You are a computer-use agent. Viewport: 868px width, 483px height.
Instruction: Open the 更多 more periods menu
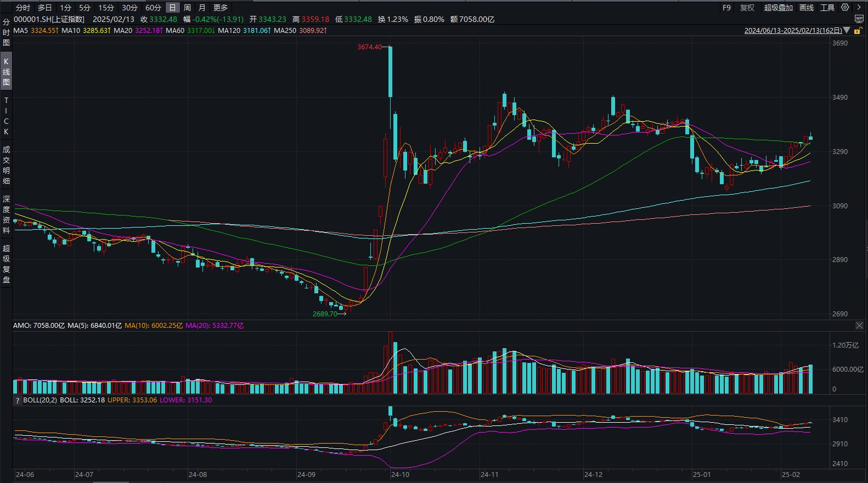[221, 8]
